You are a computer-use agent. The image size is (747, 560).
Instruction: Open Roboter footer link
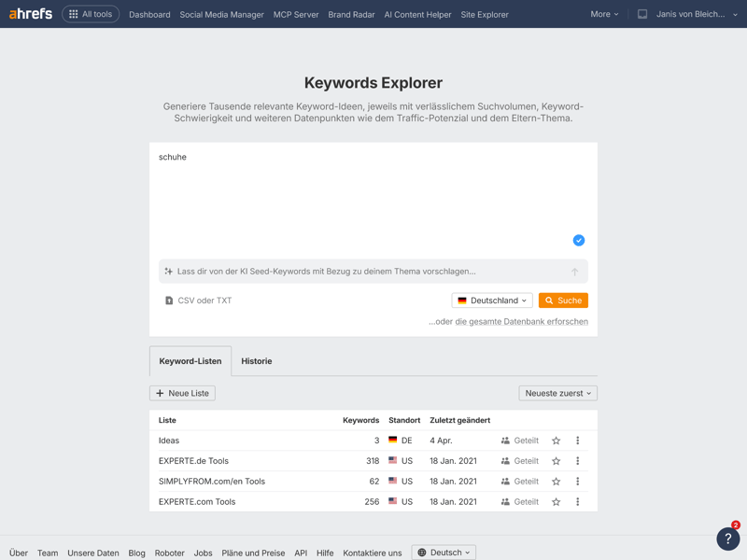pyautogui.click(x=169, y=553)
